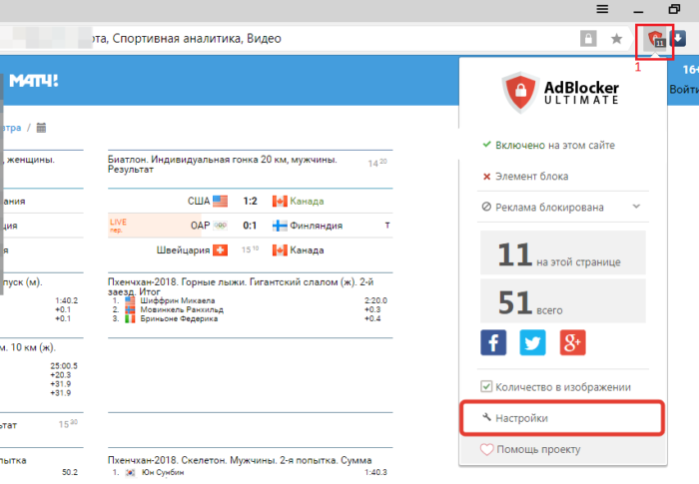Click athlete Бриньоне Федерика
Viewport: 699px width, 484px height.
[179, 319]
